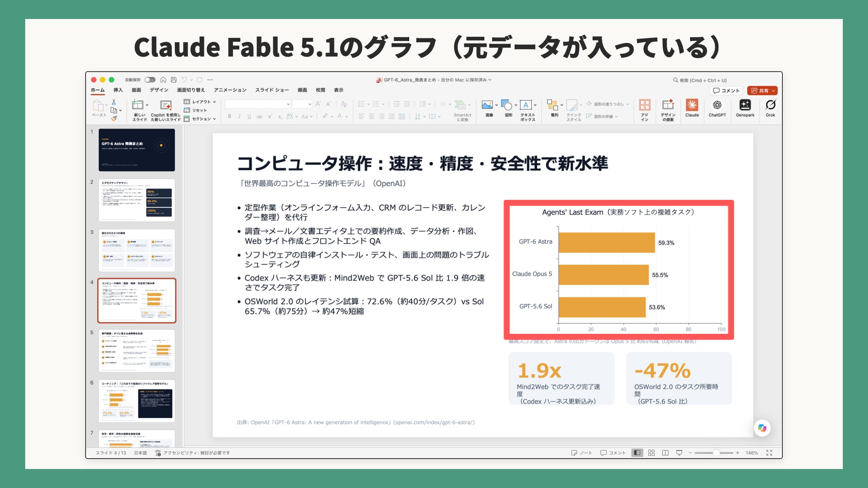Open the font size combo box
This screenshot has width=868, height=488.
point(302,104)
